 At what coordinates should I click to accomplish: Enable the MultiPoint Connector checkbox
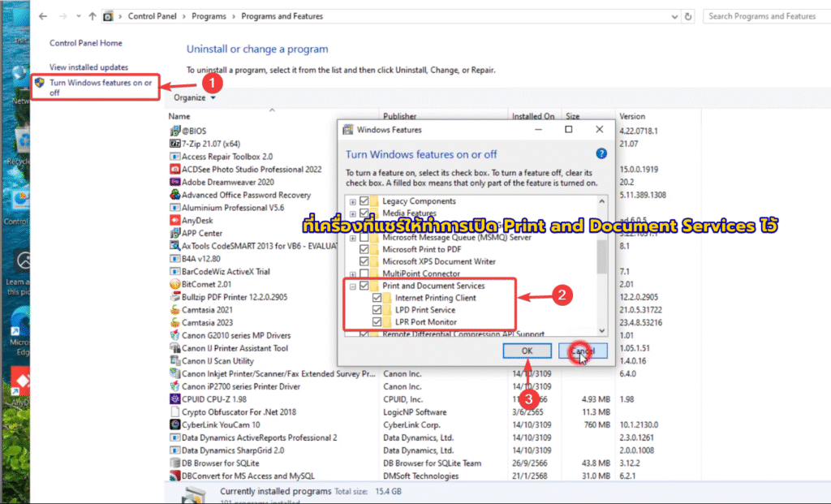click(364, 274)
